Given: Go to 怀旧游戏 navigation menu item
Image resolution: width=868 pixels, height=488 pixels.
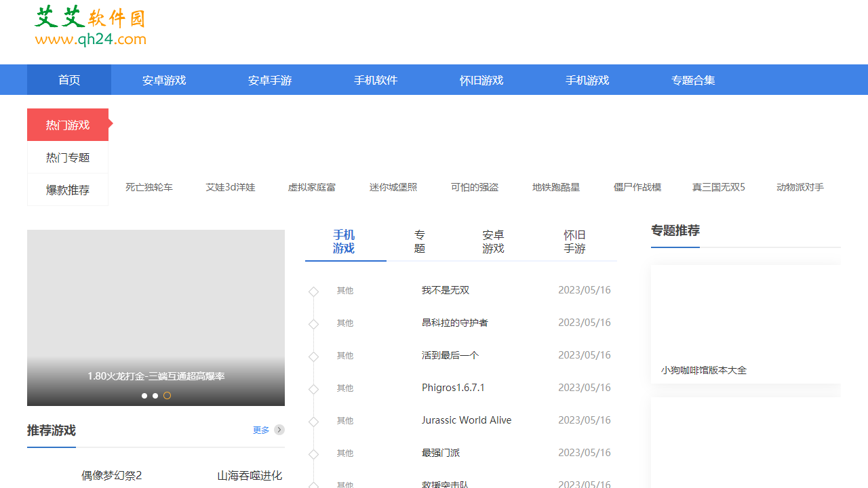Looking at the screenshot, I should coord(481,80).
